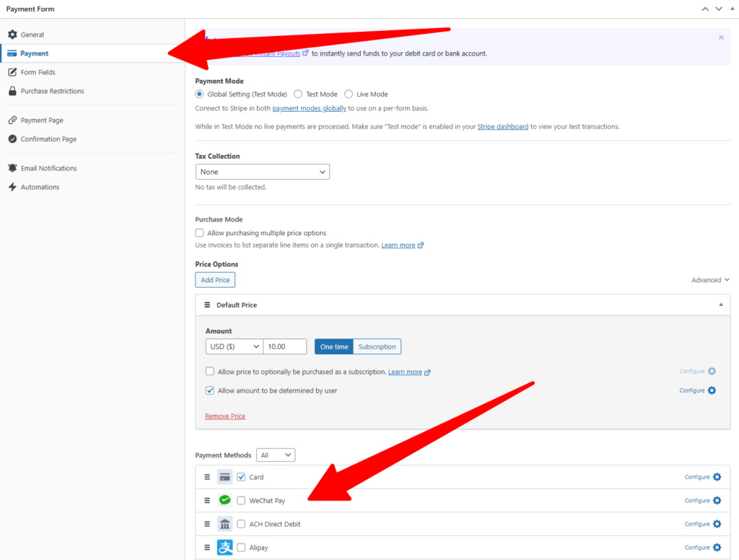Click the Add Price button

tap(215, 280)
